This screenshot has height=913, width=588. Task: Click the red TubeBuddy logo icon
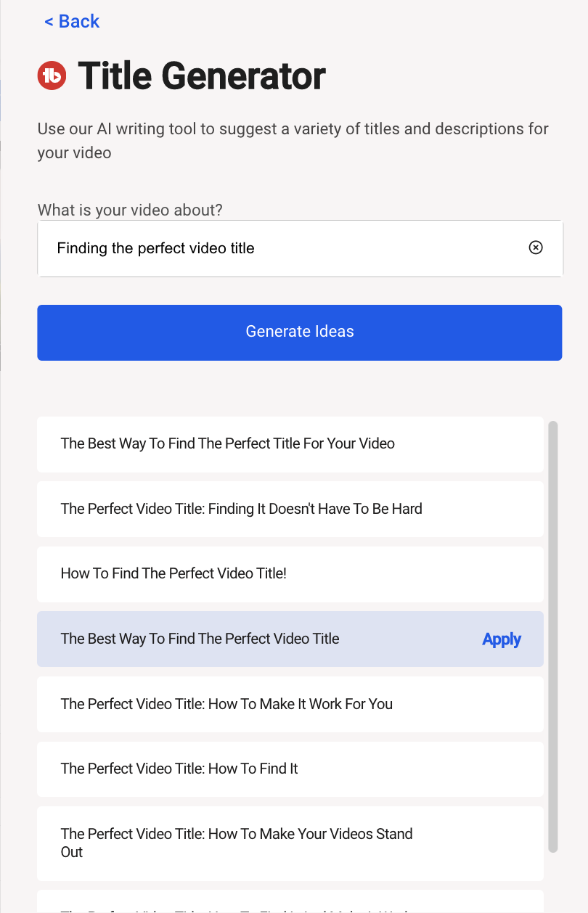coord(52,75)
